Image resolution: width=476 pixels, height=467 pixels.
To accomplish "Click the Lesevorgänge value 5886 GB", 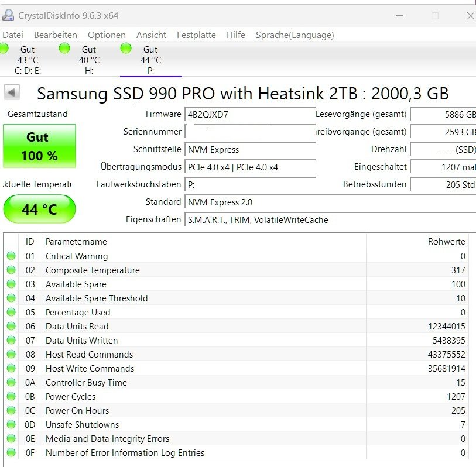I will click(443, 114).
